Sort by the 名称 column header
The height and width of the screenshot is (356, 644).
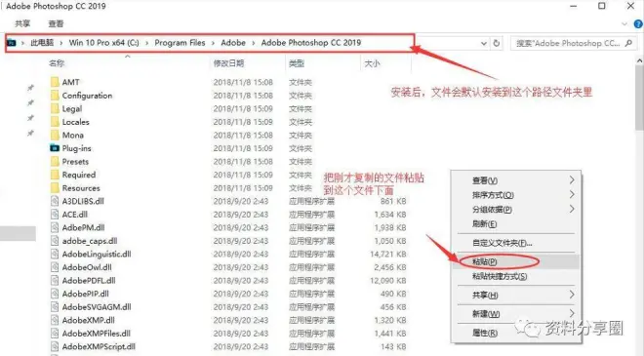point(57,63)
